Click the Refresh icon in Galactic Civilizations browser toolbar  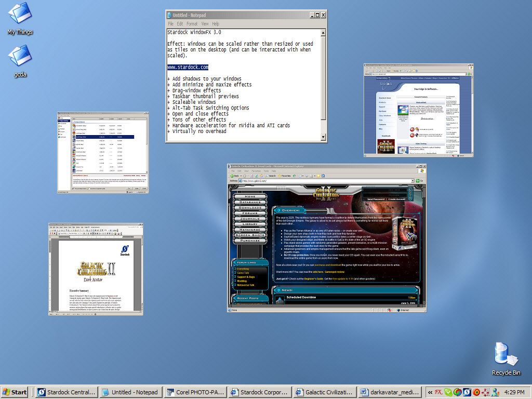tap(257, 176)
